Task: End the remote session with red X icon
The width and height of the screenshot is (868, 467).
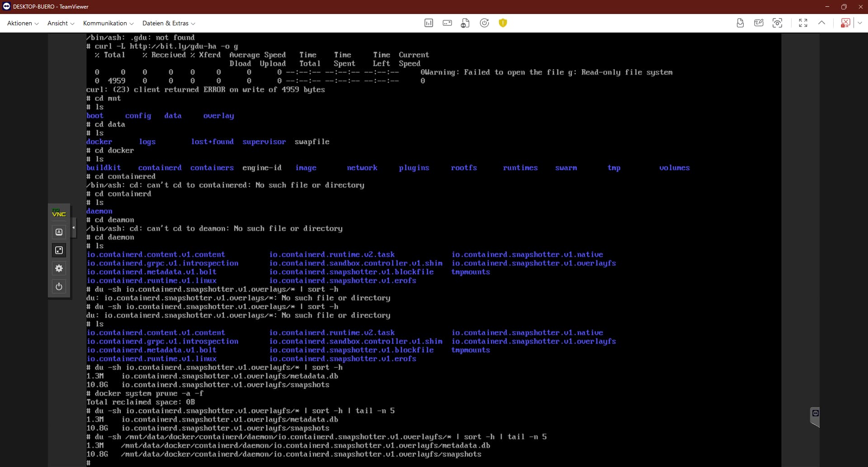Action: tap(844, 23)
